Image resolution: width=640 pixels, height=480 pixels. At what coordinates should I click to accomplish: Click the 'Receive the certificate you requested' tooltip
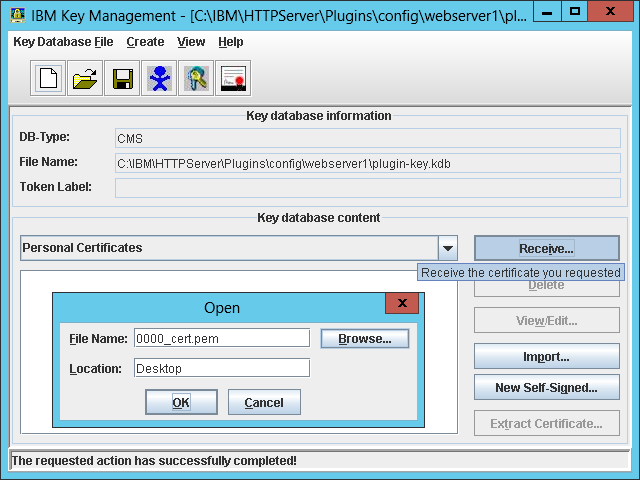tap(521, 273)
